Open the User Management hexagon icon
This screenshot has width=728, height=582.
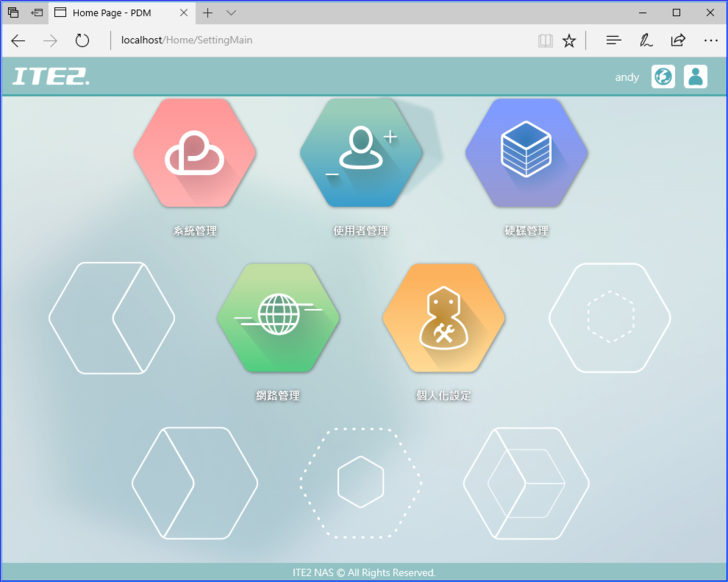pyautogui.click(x=361, y=153)
